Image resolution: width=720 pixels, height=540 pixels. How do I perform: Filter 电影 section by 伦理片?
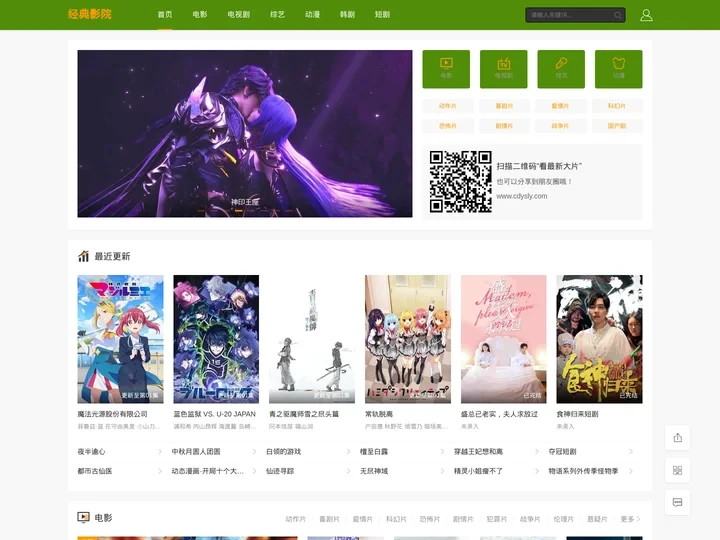pos(563,519)
